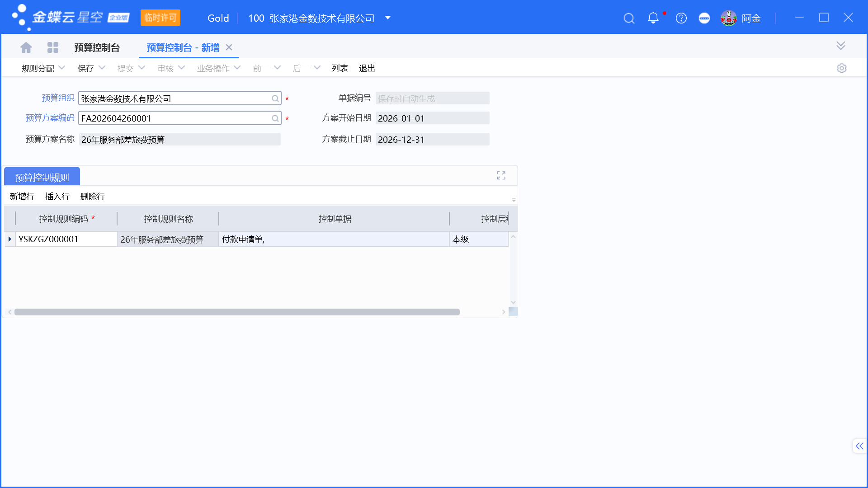This screenshot has width=868, height=488.
Task: Open the 阿金 user avatar
Action: coord(729,18)
